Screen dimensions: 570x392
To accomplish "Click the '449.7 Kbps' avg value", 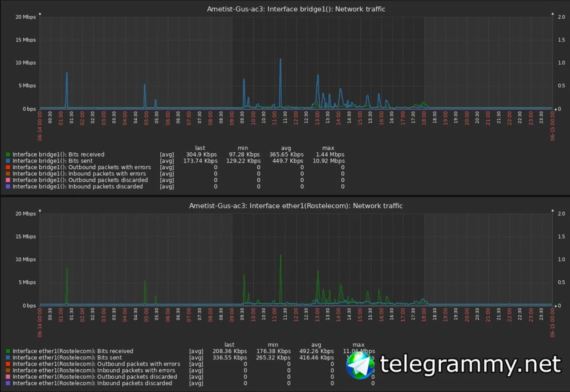I will 288,161.
